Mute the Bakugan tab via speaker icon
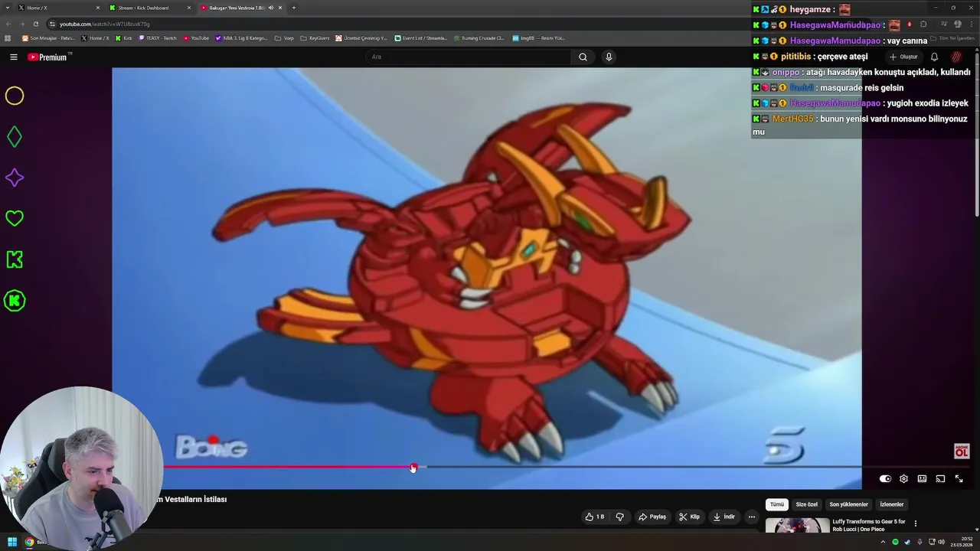The image size is (980, 551). click(270, 8)
